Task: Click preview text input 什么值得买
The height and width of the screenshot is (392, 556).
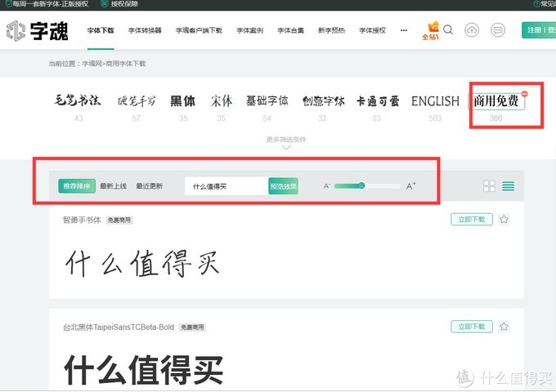Action: pos(226,186)
